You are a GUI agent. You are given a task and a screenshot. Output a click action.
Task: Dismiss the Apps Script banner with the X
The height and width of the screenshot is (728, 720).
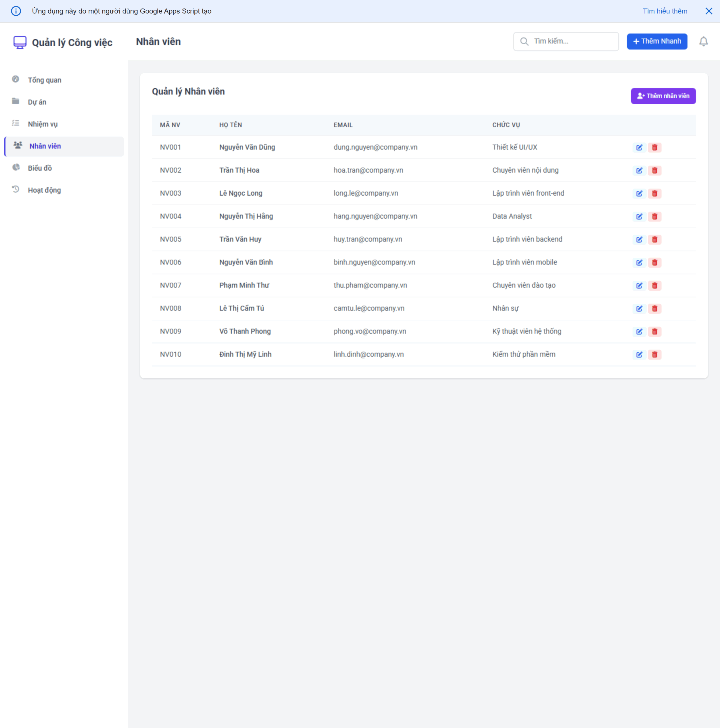tap(709, 11)
